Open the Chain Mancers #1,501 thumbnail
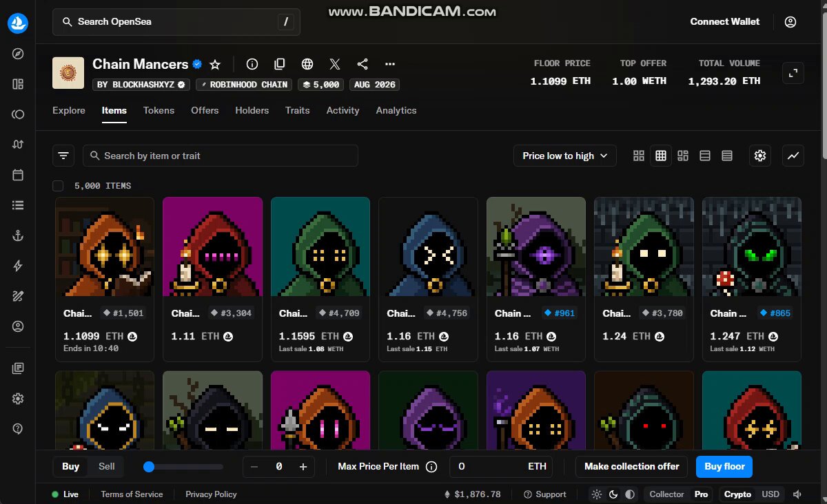This screenshot has width=827, height=504. (x=105, y=246)
